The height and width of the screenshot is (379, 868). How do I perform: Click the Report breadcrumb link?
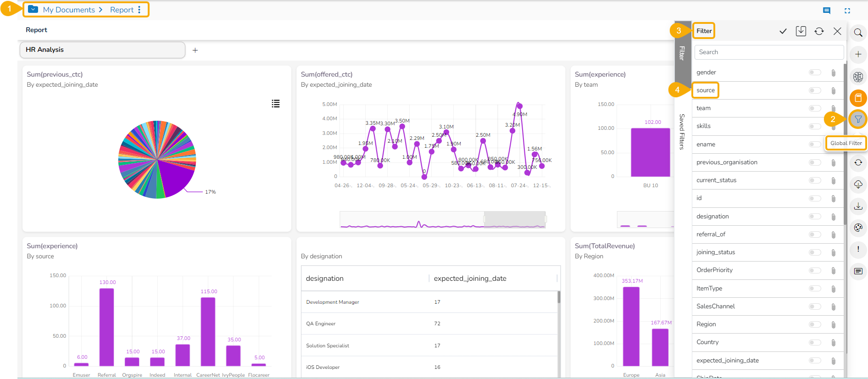coord(122,10)
